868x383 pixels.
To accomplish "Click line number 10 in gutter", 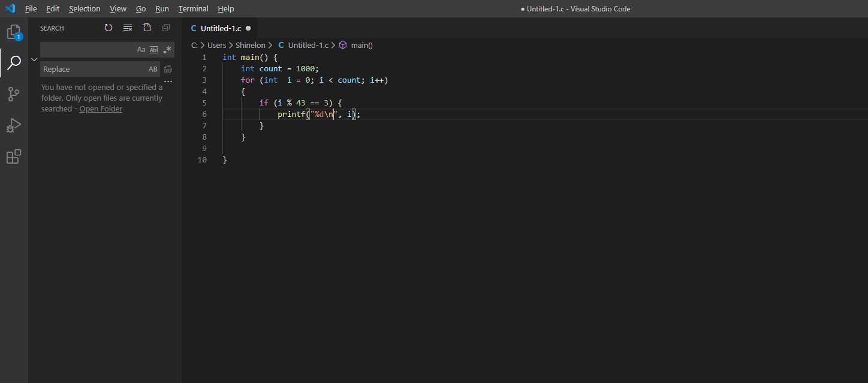I will point(202,160).
